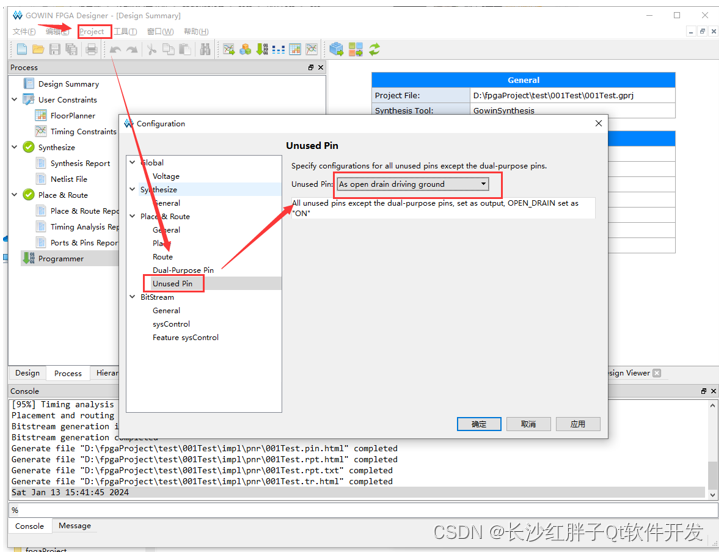Close the Configuration dialog
Viewport: 719px width, 552px height.
(598, 123)
